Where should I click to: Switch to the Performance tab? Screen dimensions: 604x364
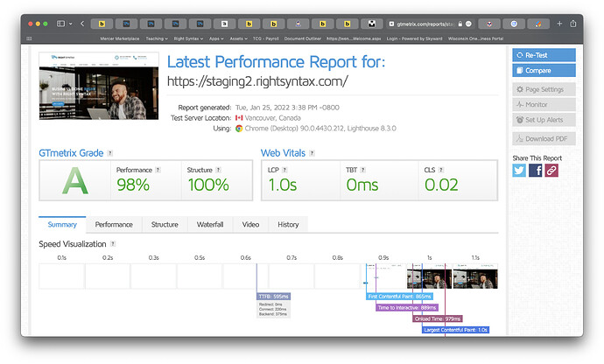tap(114, 225)
